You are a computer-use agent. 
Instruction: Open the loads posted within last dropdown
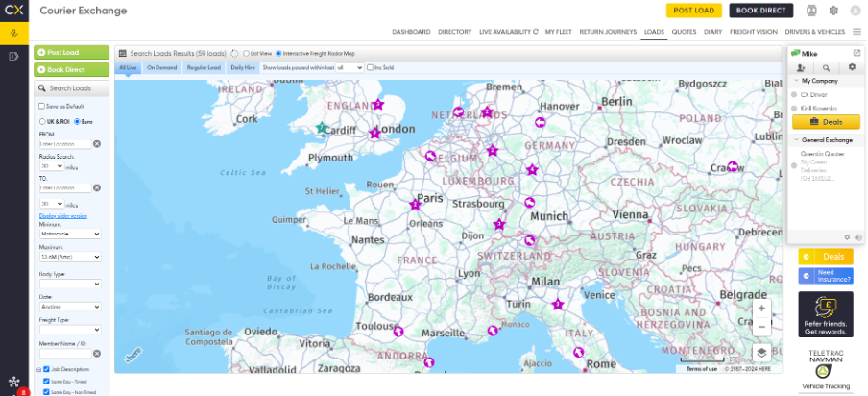click(350, 67)
